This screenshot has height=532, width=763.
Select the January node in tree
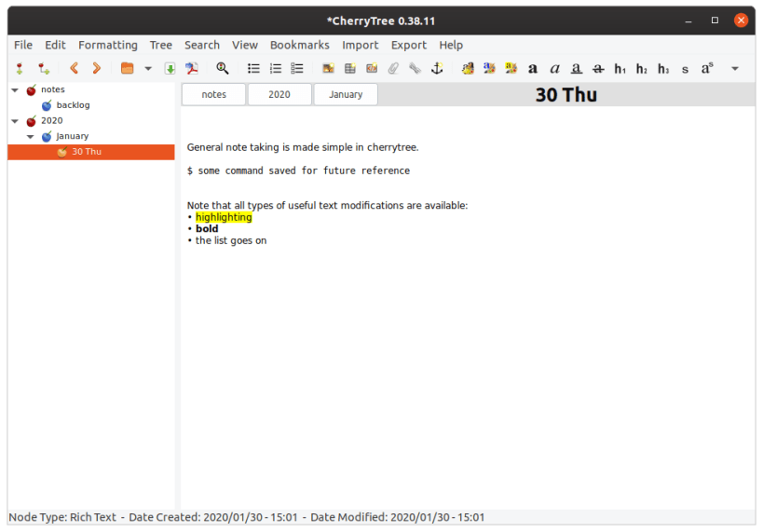click(x=72, y=136)
